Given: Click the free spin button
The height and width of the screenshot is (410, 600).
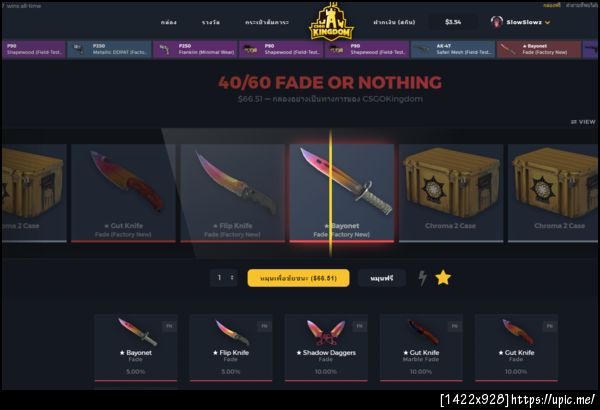Looking at the screenshot, I should [x=382, y=278].
